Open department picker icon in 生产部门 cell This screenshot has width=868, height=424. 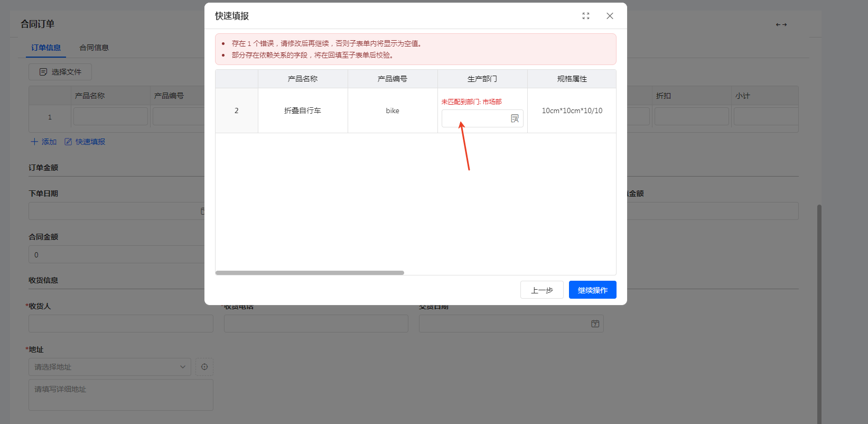coord(515,119)
